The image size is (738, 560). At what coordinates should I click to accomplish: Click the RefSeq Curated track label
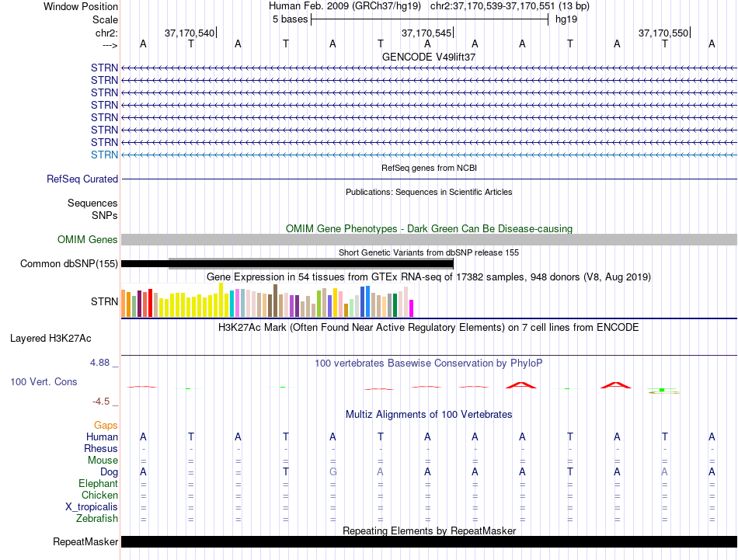click(x=82, y=179)
